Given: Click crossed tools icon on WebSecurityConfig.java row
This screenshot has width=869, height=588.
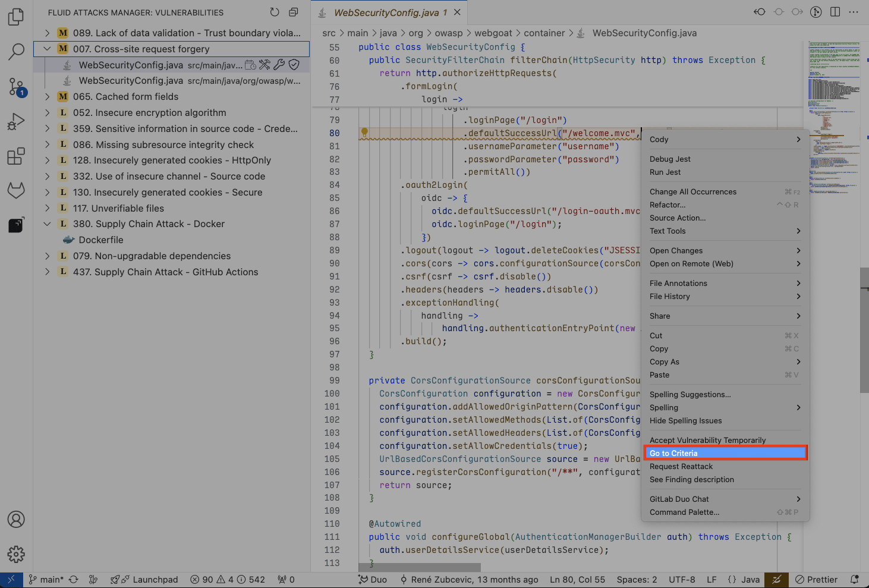Looking at the screenshot, I should pos(265,65).
